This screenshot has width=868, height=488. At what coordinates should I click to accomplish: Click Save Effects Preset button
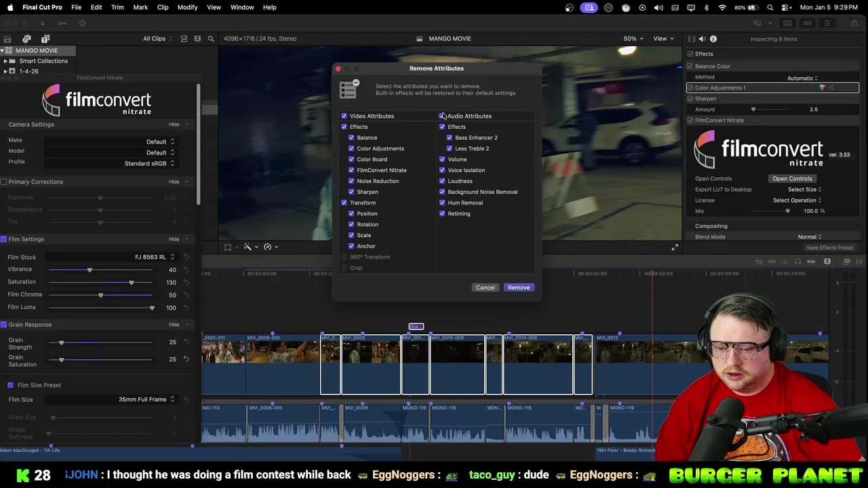[x=829, y=248]
